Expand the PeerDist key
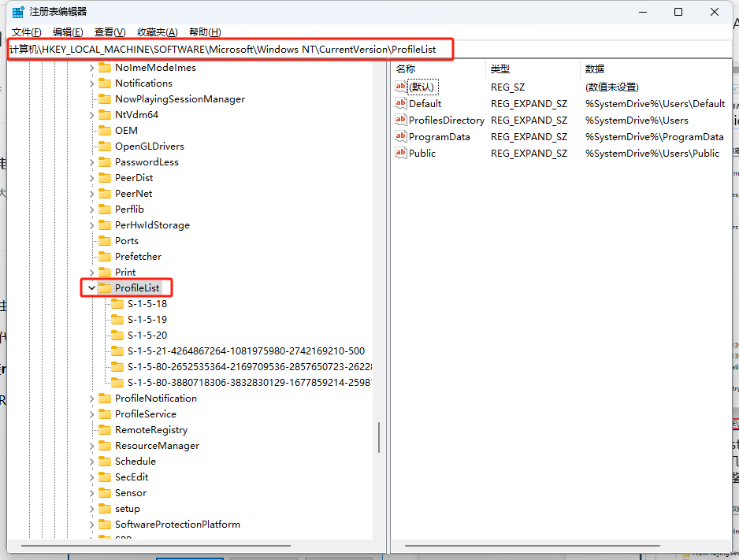The height and width of the screenshot is (560, 739). tap(91, 177)
